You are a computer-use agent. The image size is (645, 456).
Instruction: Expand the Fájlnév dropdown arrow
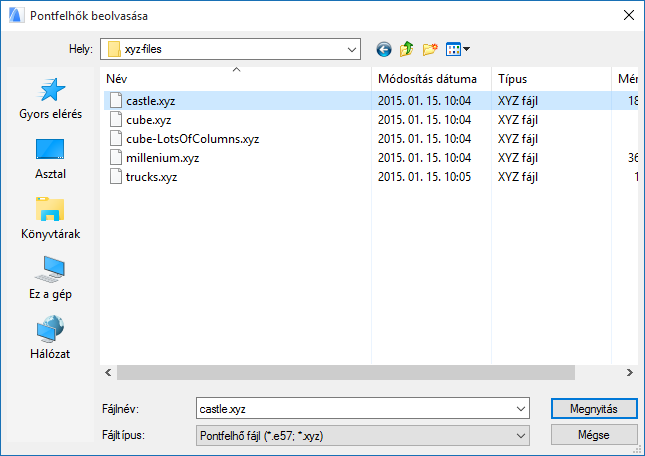click(520, 409)
